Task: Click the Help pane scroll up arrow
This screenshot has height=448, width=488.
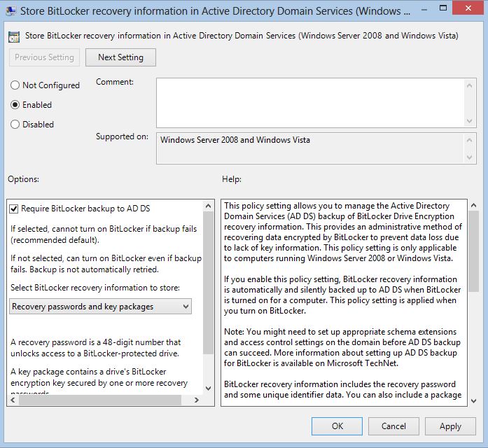Action: click(474, 205)
